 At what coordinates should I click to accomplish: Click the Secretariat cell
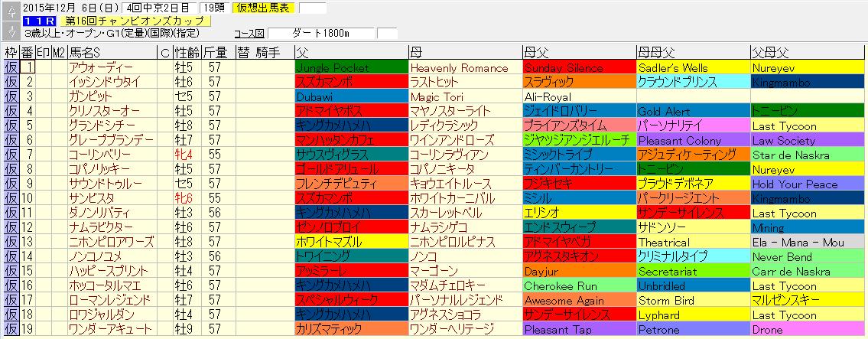(x=693, y=271)
